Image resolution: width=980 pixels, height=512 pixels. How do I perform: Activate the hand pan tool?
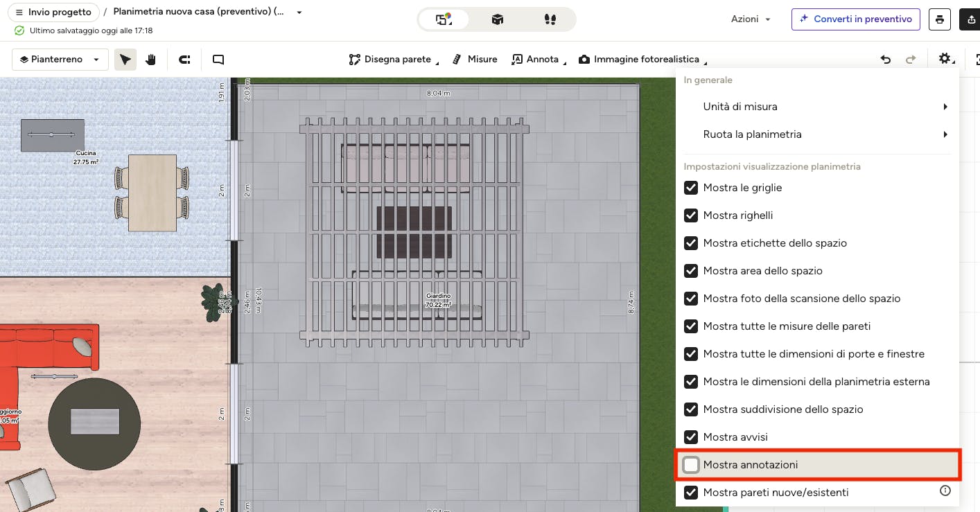(x=150, y=60)
